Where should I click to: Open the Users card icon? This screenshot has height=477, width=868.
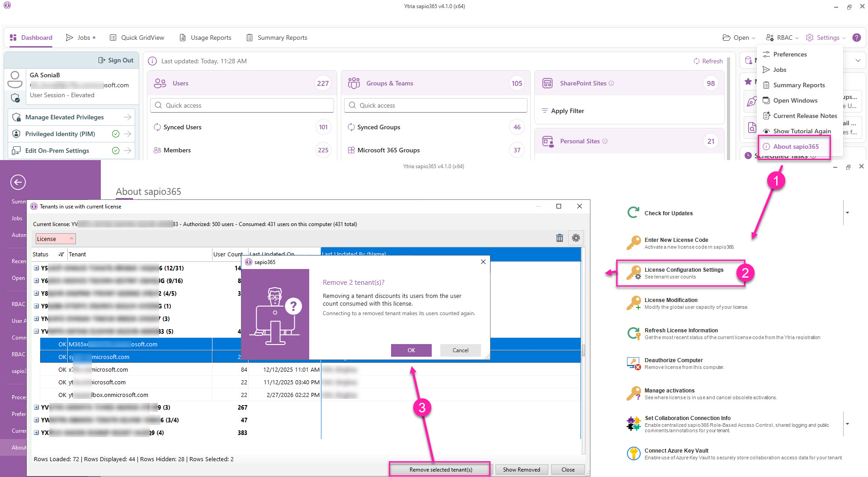pyautogui.click(x=160, y=83)
